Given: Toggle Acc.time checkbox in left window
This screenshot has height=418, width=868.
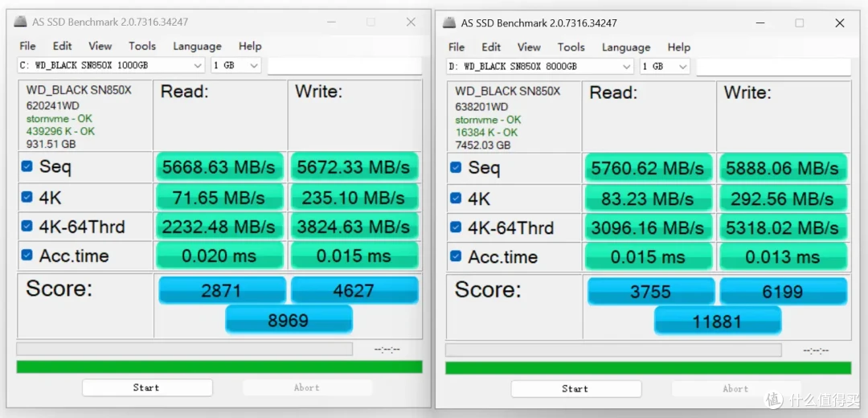Looking at the screenshot, I should [27, 255].
